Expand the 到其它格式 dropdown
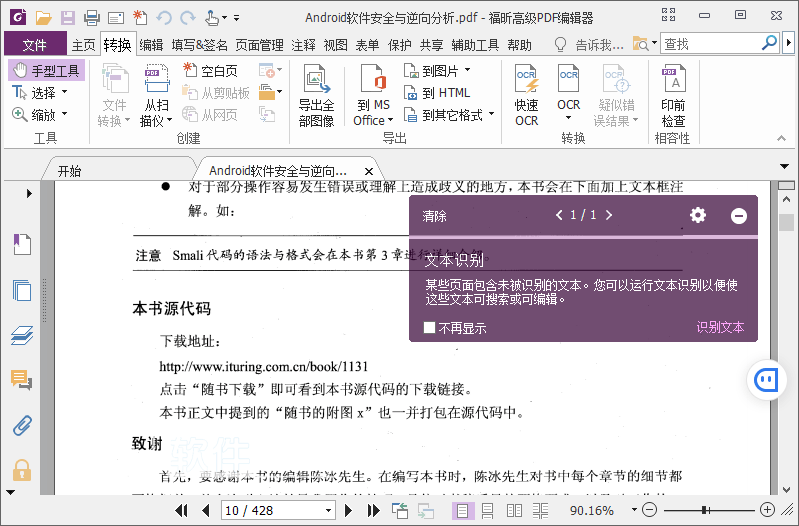Viewport: 799px width, 526px height. pos(490,115)
